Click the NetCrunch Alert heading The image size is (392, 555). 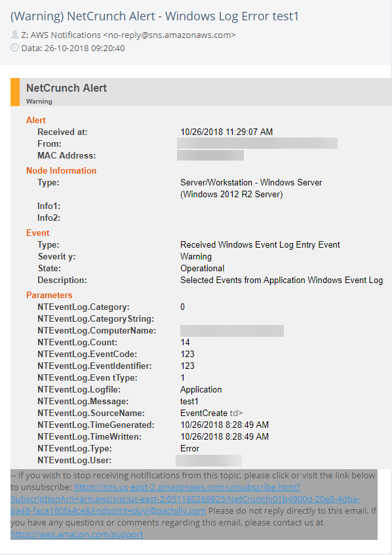[x=67, y=88]
